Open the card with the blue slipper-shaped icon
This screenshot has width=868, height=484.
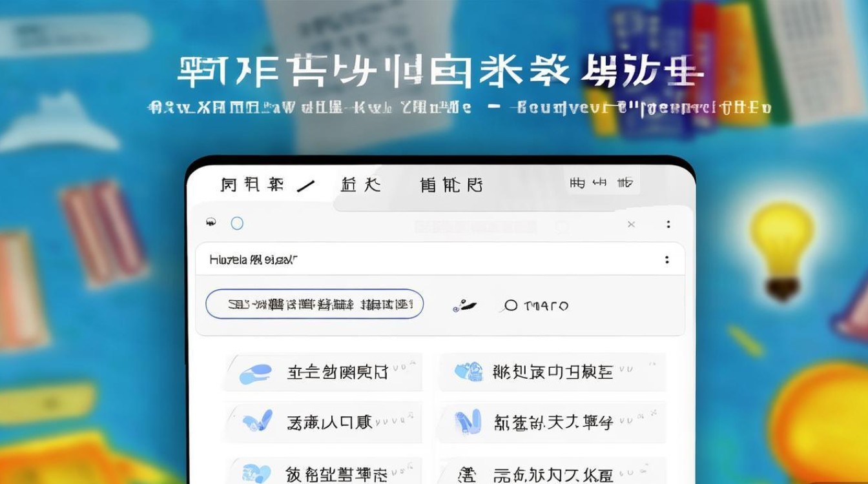tap(322, 372)
